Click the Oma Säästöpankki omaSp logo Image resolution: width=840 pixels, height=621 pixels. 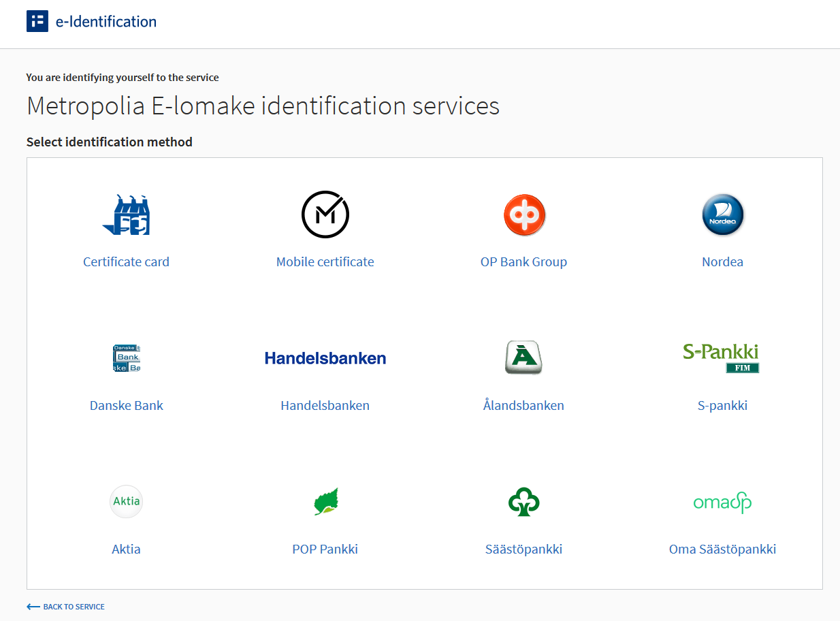pos(723,503)
